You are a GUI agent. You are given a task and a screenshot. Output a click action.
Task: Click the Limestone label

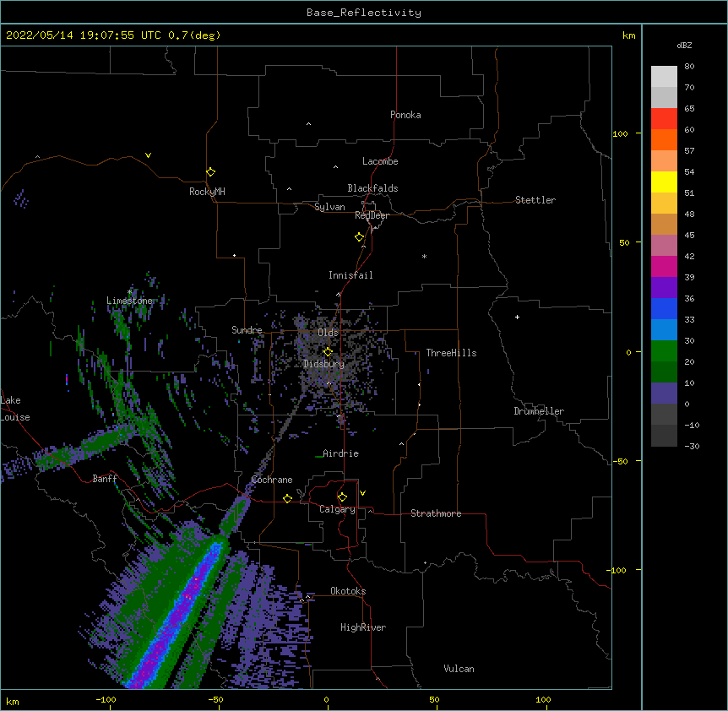coord(129,301)
